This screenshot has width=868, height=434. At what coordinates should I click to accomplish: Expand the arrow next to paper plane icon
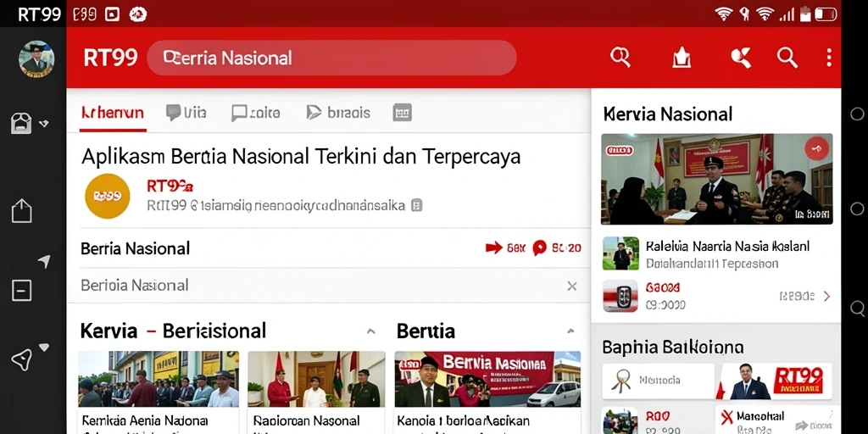pyautogui.click(x=44, y=347)
